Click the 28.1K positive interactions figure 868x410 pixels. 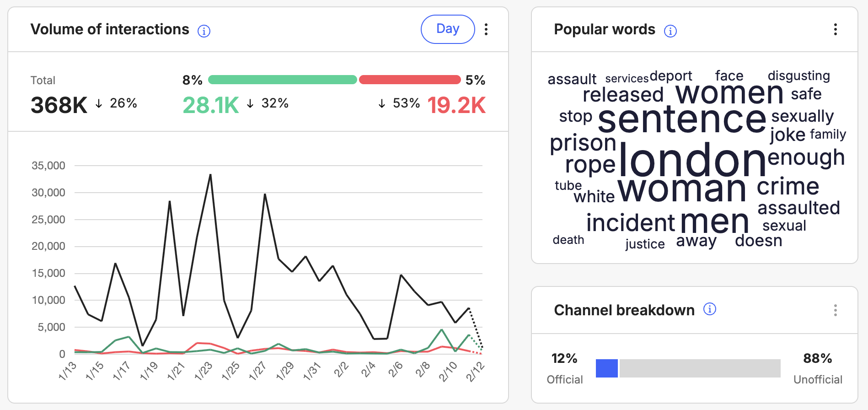tap(211, 105)
